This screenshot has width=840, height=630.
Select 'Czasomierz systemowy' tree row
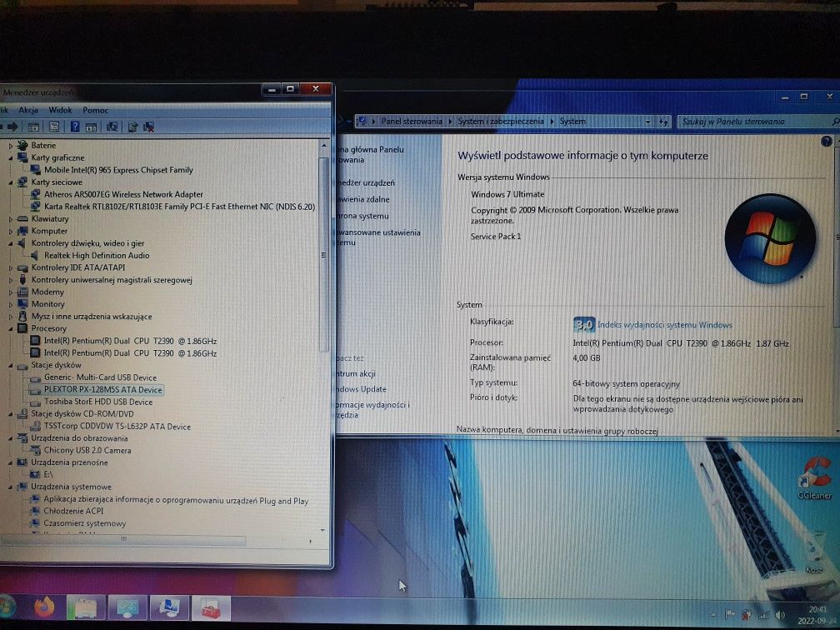(85, 523)
